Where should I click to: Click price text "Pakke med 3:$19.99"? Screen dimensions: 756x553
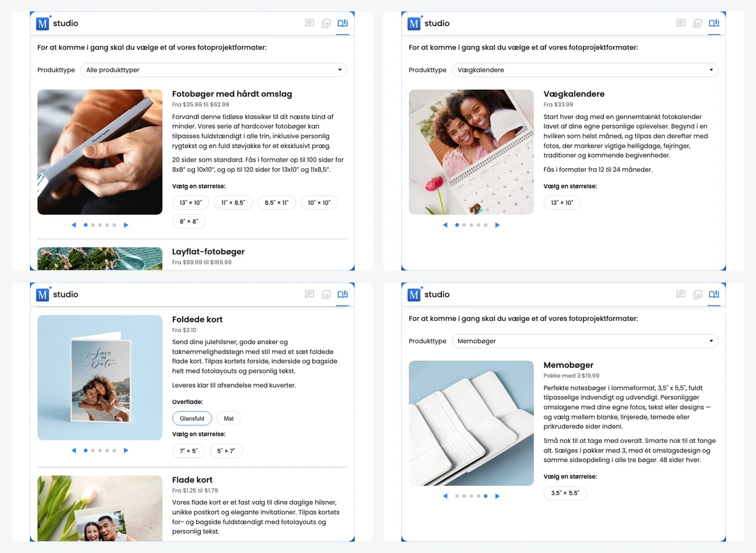click(x=571, y=376)
